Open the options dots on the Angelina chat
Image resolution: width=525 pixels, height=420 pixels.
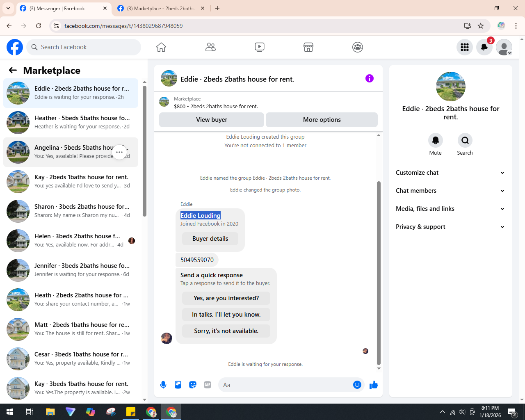(x=119, y=152)
